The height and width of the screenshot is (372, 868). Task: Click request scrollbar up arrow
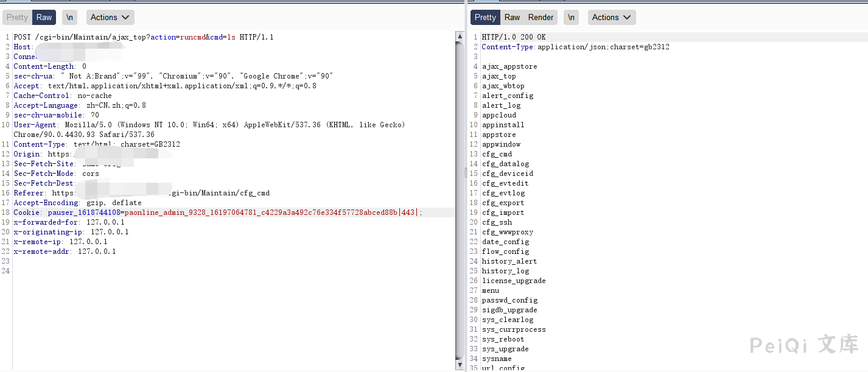460,37
